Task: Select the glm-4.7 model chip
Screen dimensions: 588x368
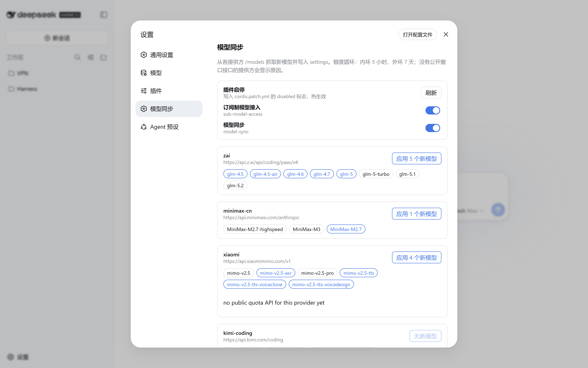Action: coord(322,174)
